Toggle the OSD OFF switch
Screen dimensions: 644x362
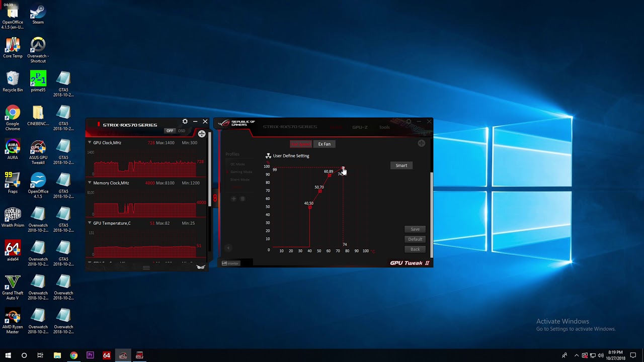click(170, 131)
